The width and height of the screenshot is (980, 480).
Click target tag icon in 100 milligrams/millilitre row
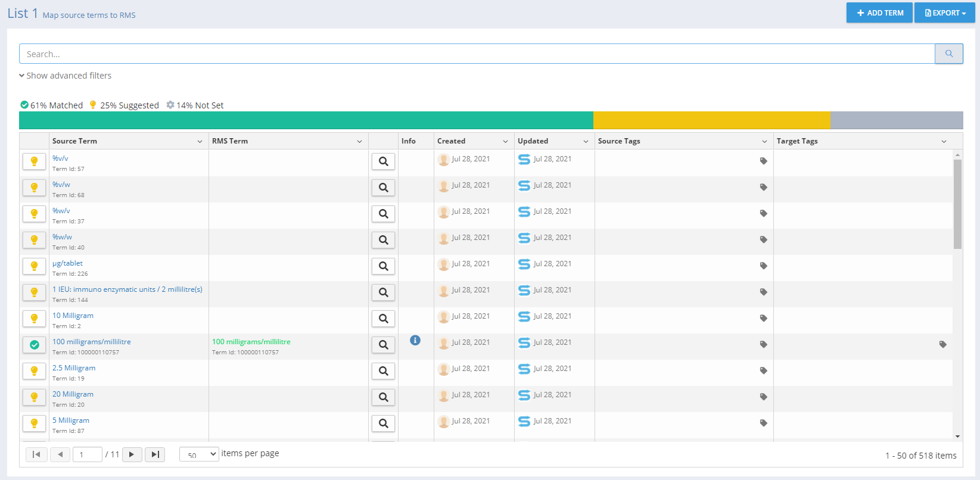pyautogui.click(x=942, y=344)
